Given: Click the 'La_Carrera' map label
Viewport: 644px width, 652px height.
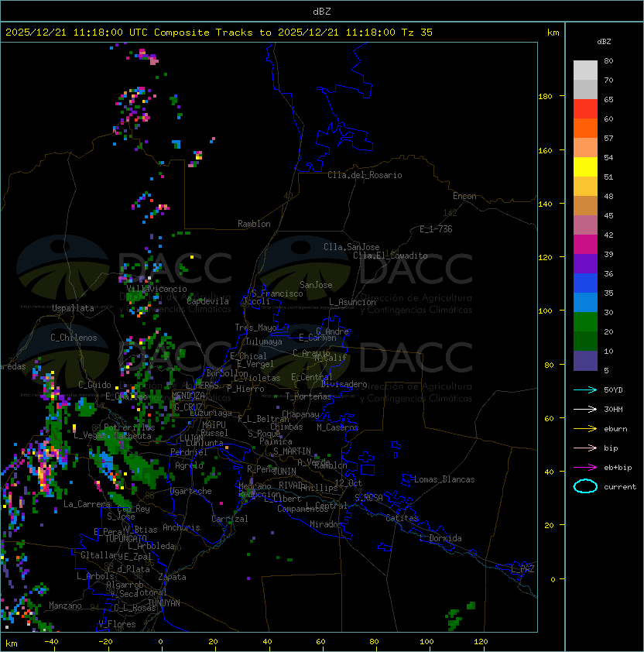Looking at the screenshot, I should tap(87, 504).
